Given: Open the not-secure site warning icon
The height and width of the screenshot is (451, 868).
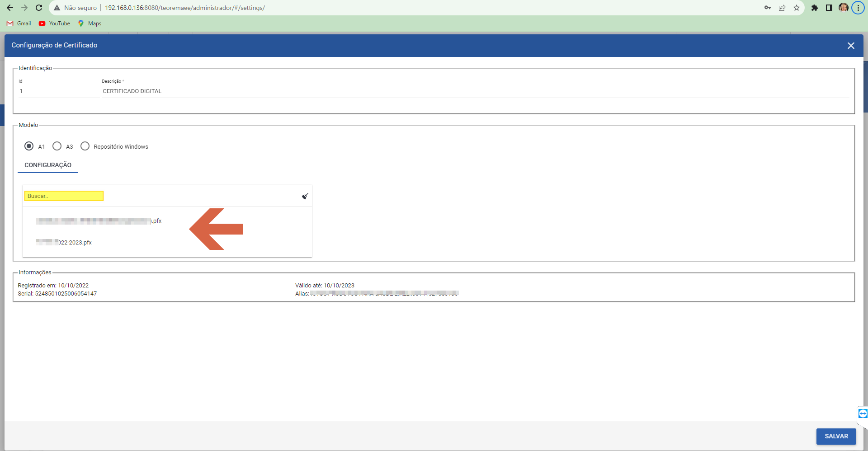Looking at the screenshot, I should tap(57, 8).
